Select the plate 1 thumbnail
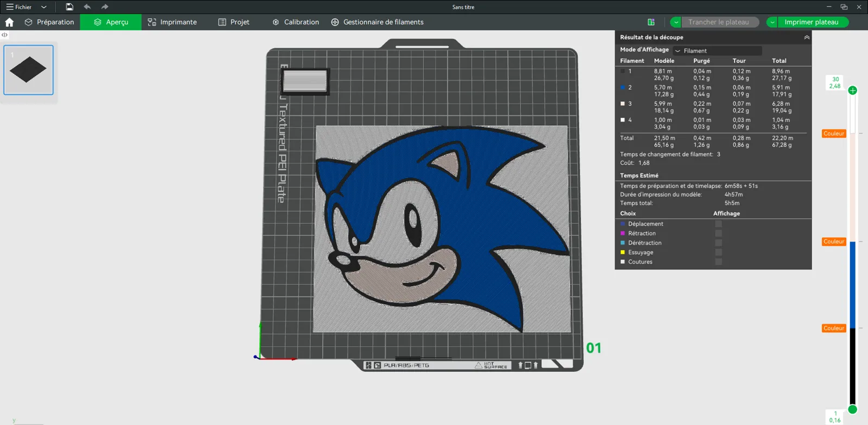The width and height of the screenshot is (868, 425). [29, 70]
